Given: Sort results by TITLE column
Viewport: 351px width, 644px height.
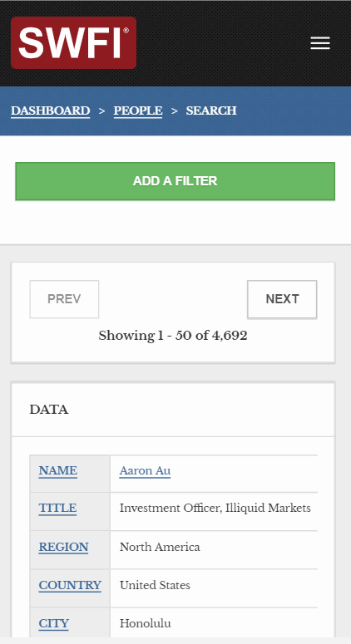Looking at the screenshot, I should pos(57,509).
